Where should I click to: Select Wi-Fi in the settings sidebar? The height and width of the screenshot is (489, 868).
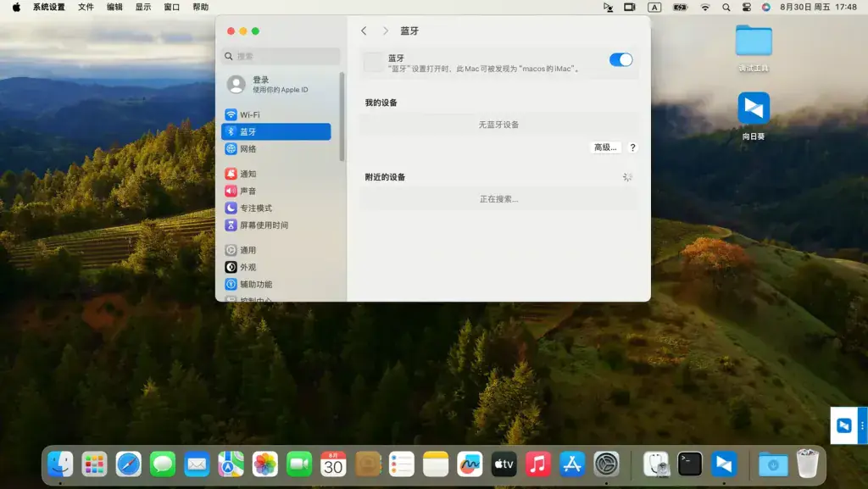click(x=276, y=114)
